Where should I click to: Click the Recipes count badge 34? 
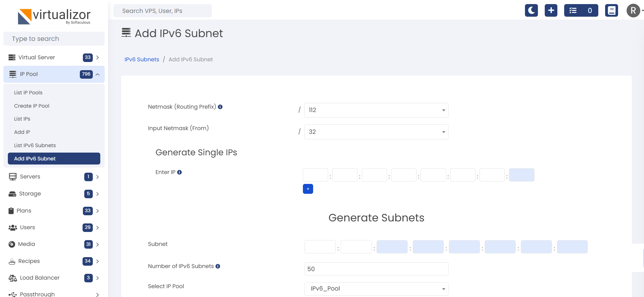(88, 261)
